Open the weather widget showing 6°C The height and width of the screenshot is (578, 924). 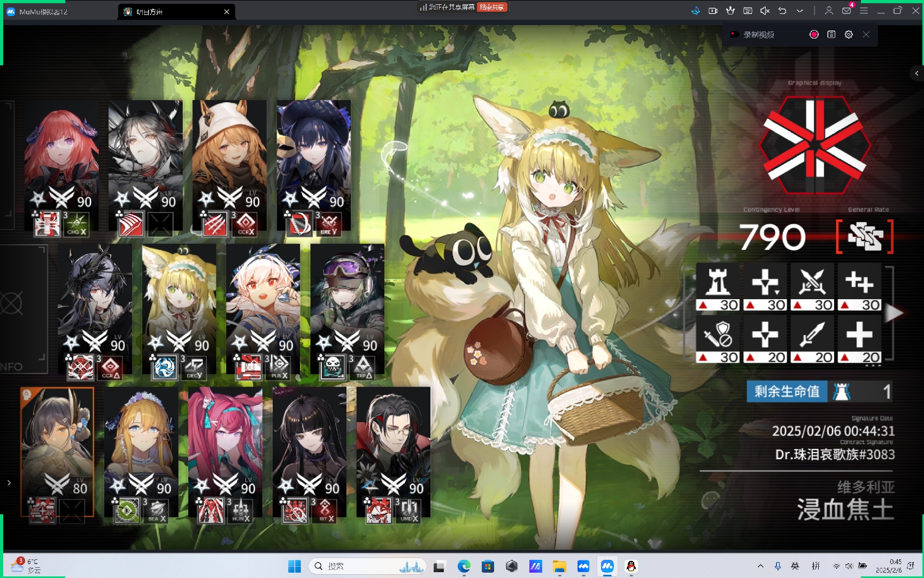(26, 566)
